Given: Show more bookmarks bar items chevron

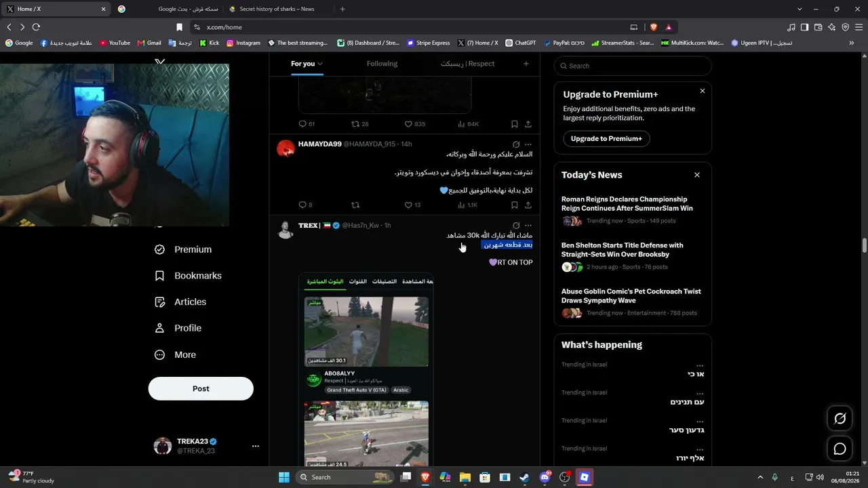Looking at the screenshot, I should [852, 43].
